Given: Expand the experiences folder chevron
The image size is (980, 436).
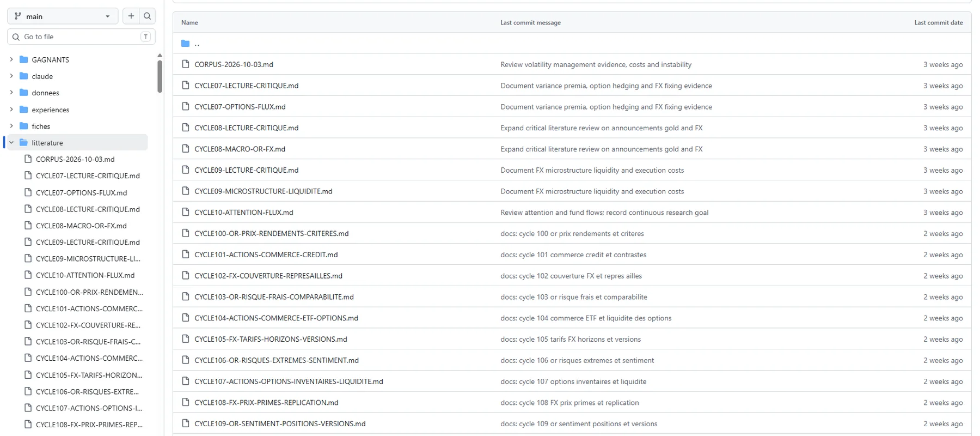Looking at the screenshot, I should (11, 110).
